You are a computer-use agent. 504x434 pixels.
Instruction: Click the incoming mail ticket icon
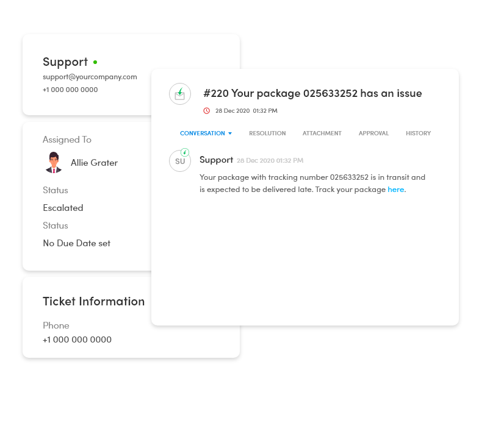click(180, 94)
